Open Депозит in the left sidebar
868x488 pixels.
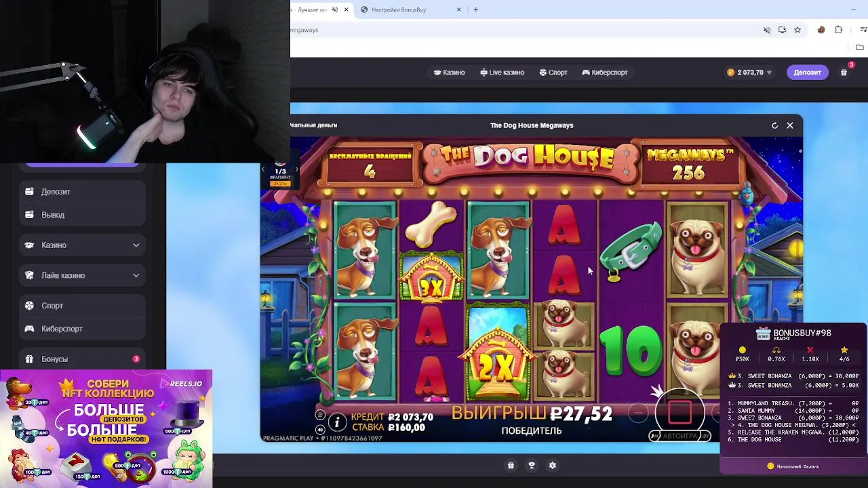tap(82, 192)
